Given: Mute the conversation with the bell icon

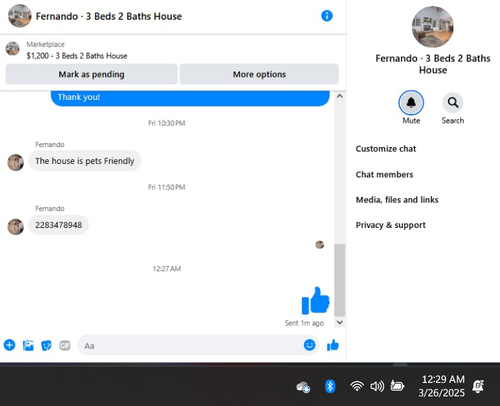Looking at the screenshot, I should (411, 103).
